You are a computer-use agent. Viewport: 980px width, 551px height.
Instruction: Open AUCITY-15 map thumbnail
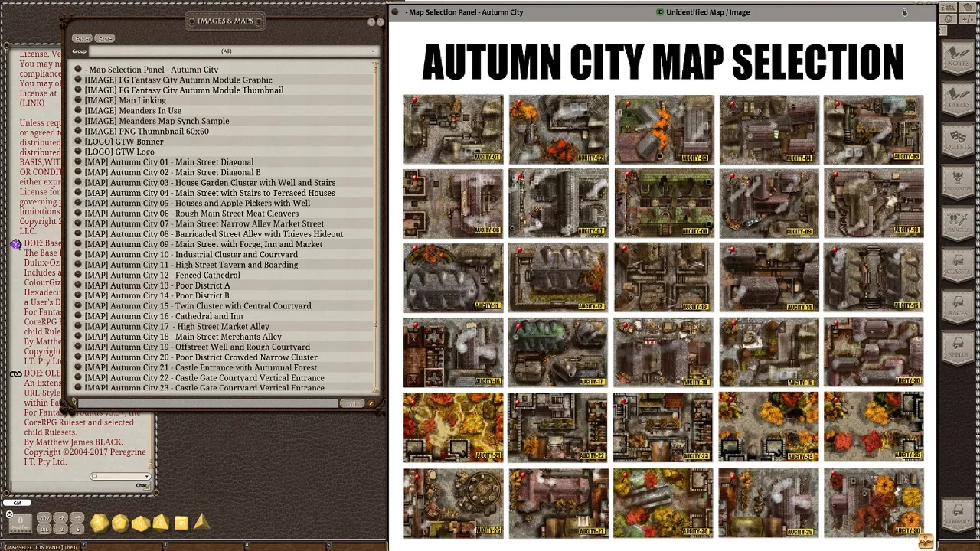[873, 277]
